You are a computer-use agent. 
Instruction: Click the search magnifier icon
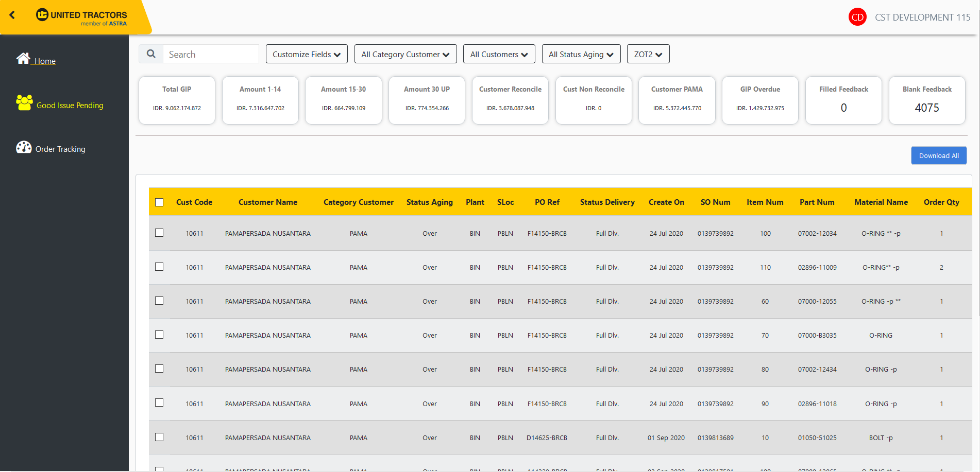click(151, 54)
